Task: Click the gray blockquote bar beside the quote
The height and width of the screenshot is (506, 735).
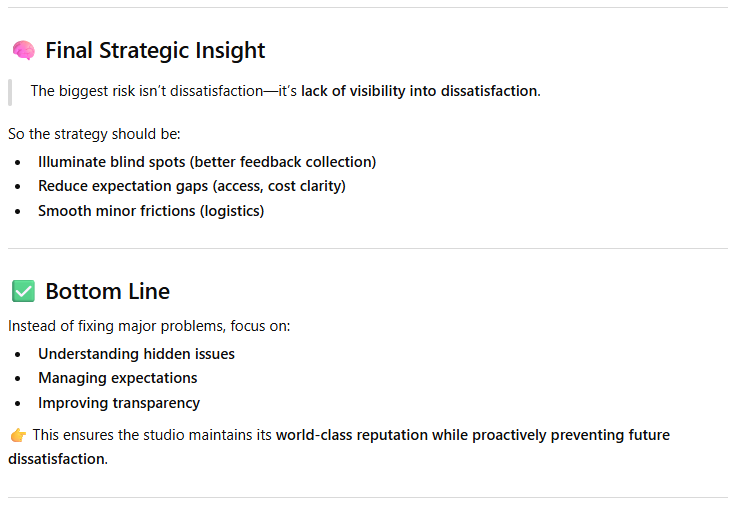Action: pos(10,91)
